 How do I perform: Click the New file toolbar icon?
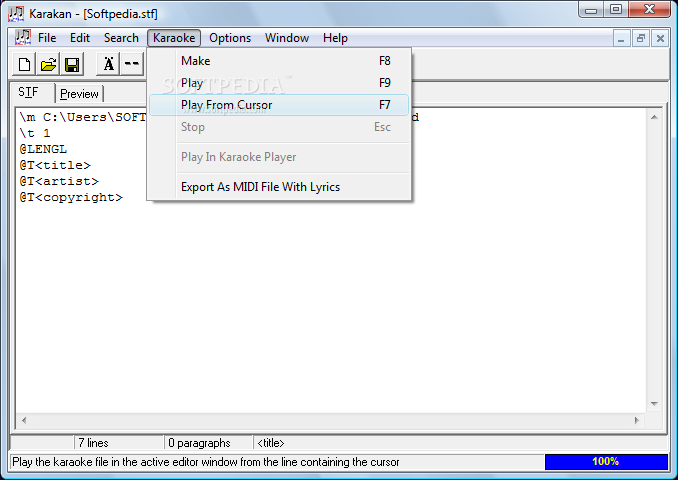(x=25, y=64)
